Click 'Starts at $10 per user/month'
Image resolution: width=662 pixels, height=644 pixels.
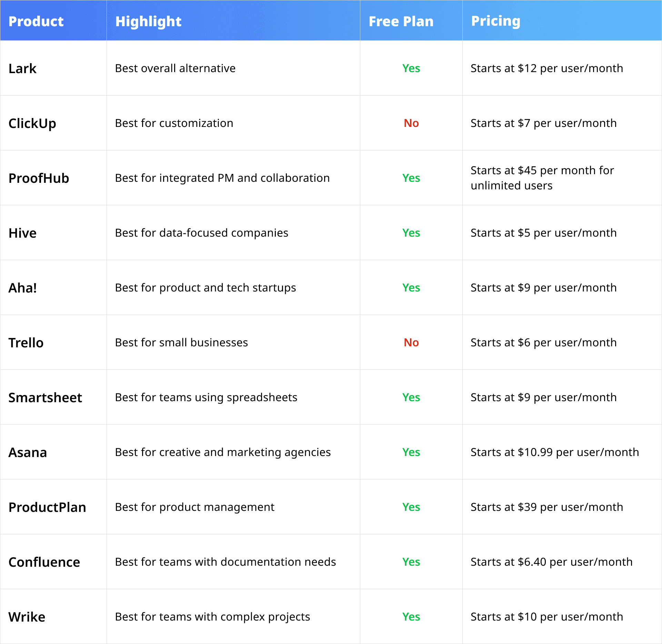coord(547,617)
